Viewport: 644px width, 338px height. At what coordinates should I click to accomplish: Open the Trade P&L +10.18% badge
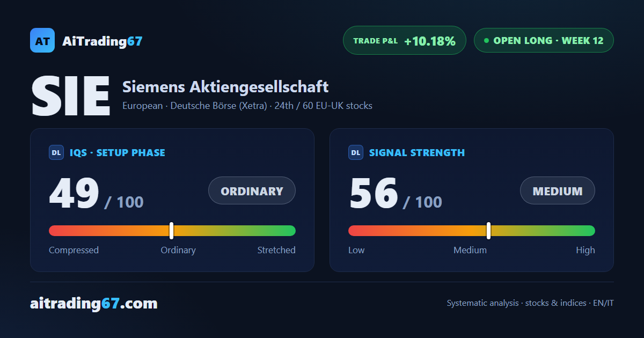pos(405,40)
